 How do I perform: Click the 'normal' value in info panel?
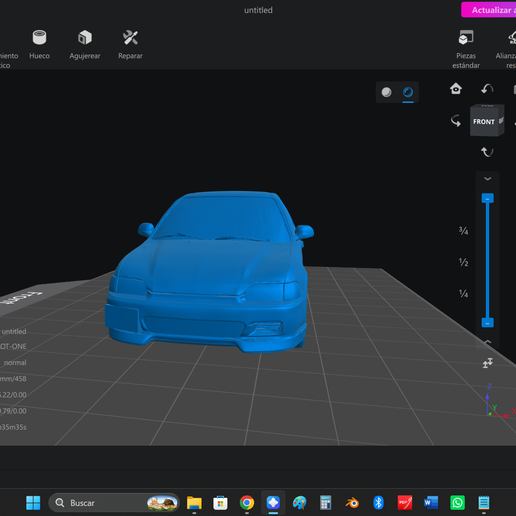[15, 363]
